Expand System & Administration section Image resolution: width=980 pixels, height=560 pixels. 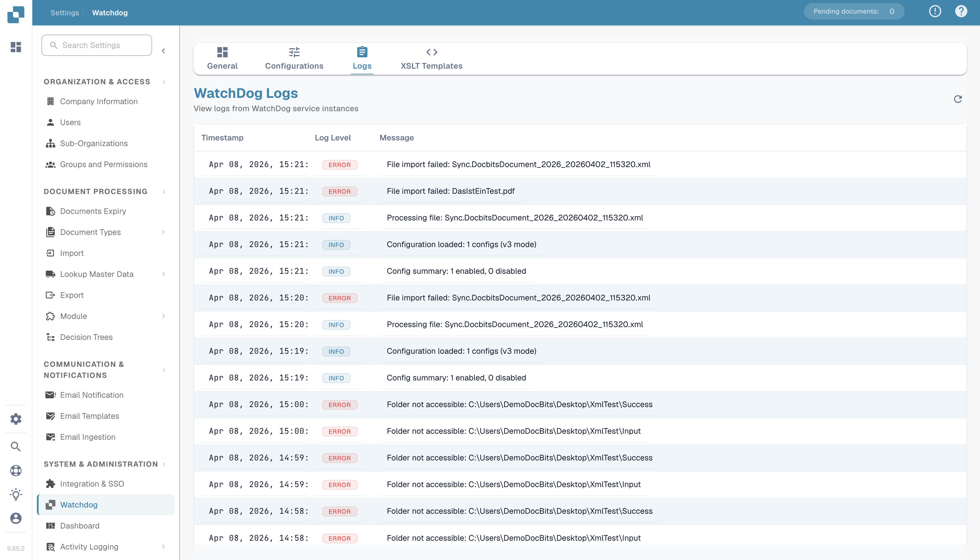coord(164,464)
